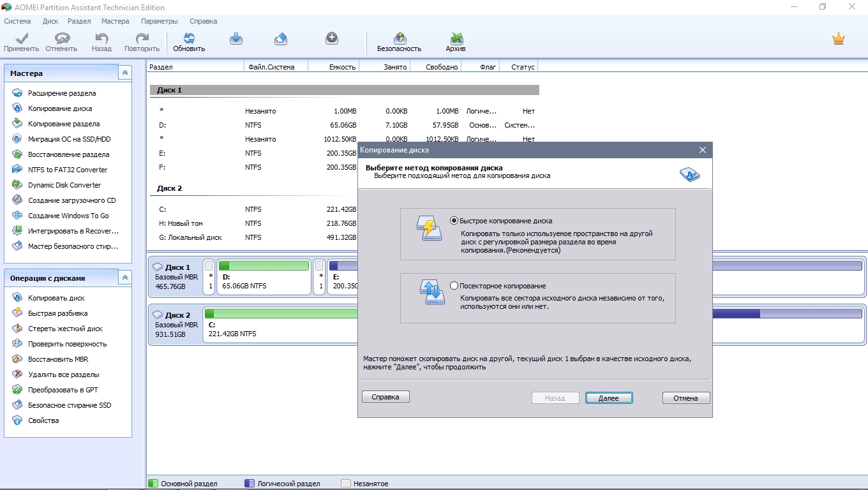Click the Справка button in dialog
Image resolution: width=868 pixels, height=490 pixels.
[385, 397]
